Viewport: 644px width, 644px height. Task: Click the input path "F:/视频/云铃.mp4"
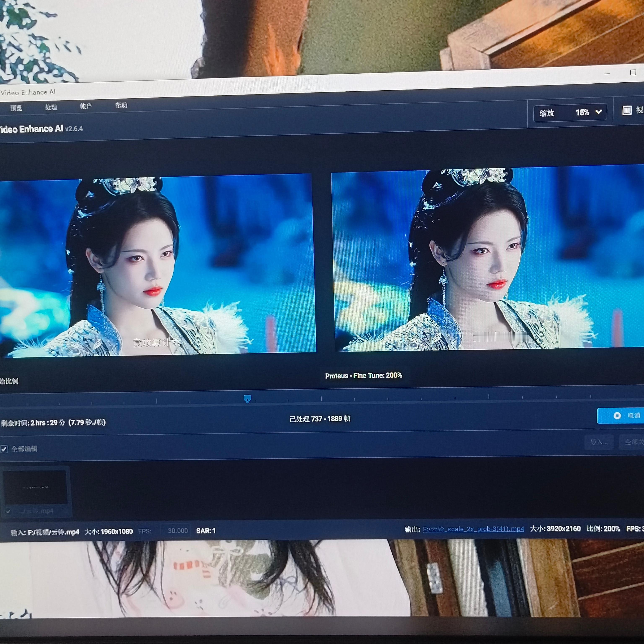pyautogui.click(x=53, y=532)
